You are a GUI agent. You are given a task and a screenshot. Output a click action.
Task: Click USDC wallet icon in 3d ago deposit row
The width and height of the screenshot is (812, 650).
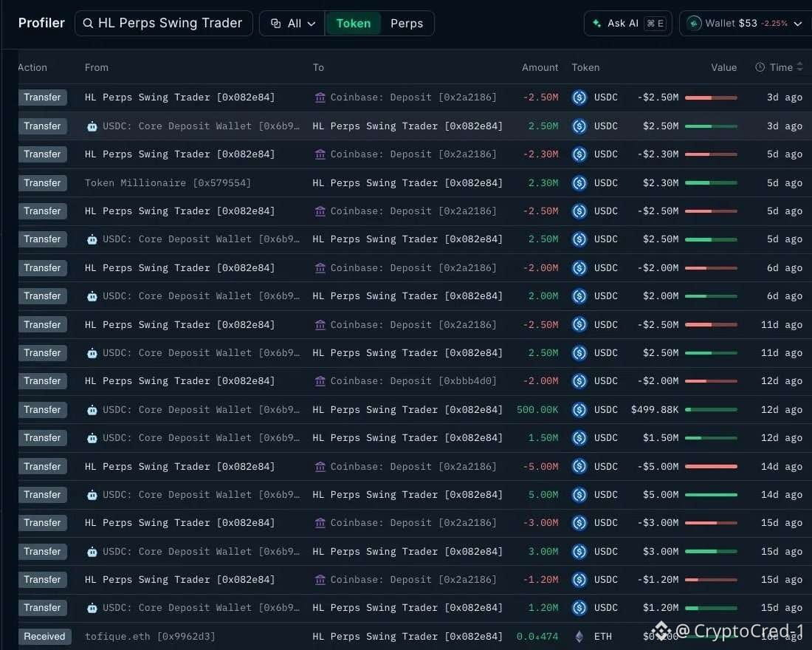point(92,126)
